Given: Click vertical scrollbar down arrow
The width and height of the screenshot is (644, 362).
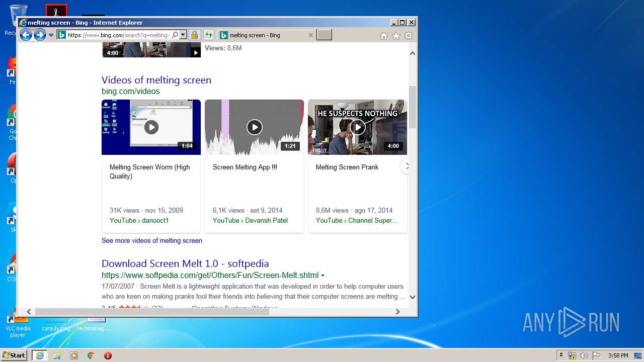Looking at the screenshot, I should (x=413, y=297).
